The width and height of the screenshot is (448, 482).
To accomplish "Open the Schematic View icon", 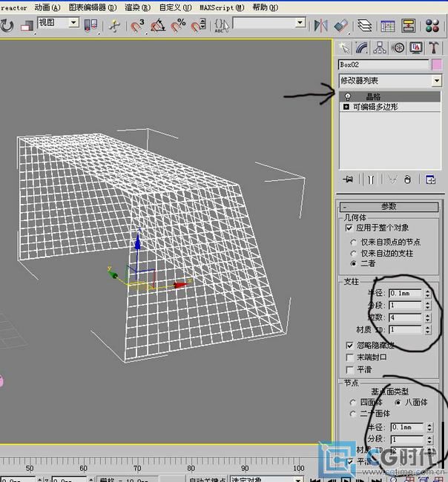I will pos(408,26).
